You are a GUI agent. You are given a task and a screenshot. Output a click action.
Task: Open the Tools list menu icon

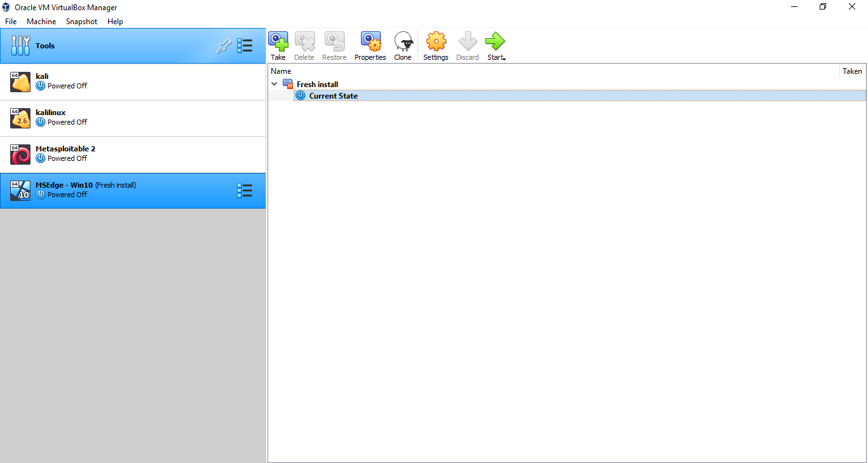(245, 46)
